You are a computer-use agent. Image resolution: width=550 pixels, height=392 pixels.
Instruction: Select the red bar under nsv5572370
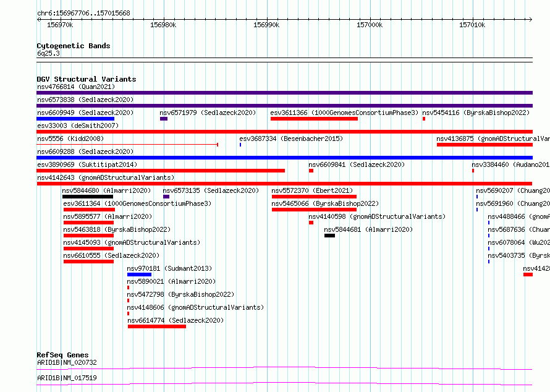pyautogui.click(x=315, y=197)
